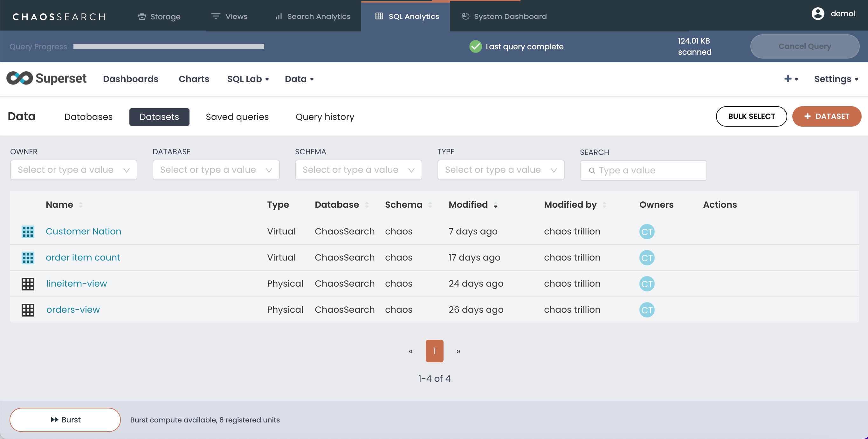Go to page 1 in pagination
868x439 pixels.
pos(434,351)
